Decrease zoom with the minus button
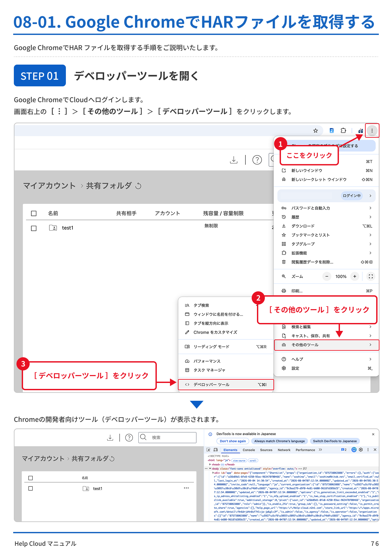Image resolution: width=392 pixels, height=555 pixels. pyautogui.click(x=326, y=277)
